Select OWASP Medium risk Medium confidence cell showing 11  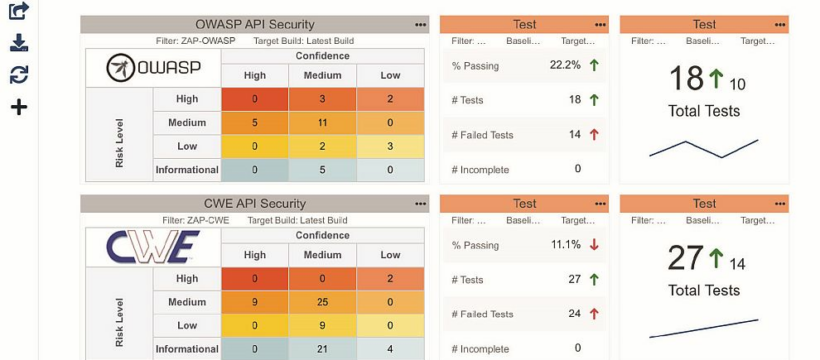322,123
